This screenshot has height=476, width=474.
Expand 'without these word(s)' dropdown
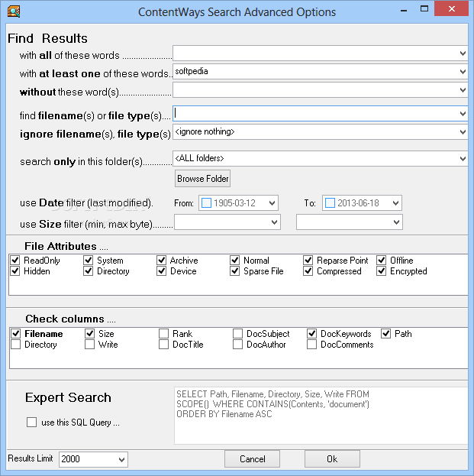click(x=463, y=90)
